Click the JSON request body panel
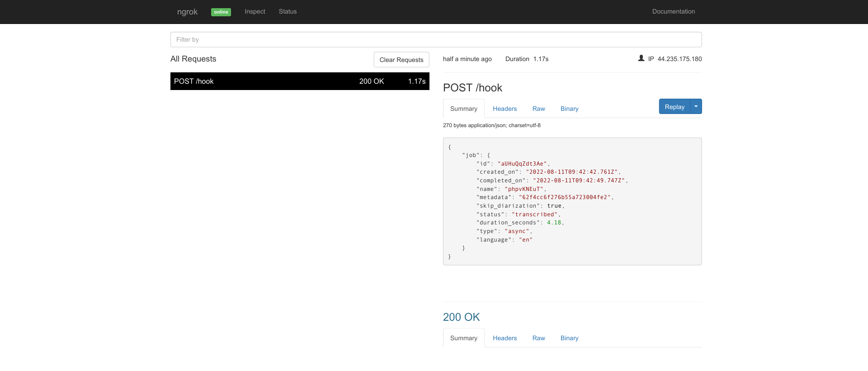868x371 pixels. point(572,201)
